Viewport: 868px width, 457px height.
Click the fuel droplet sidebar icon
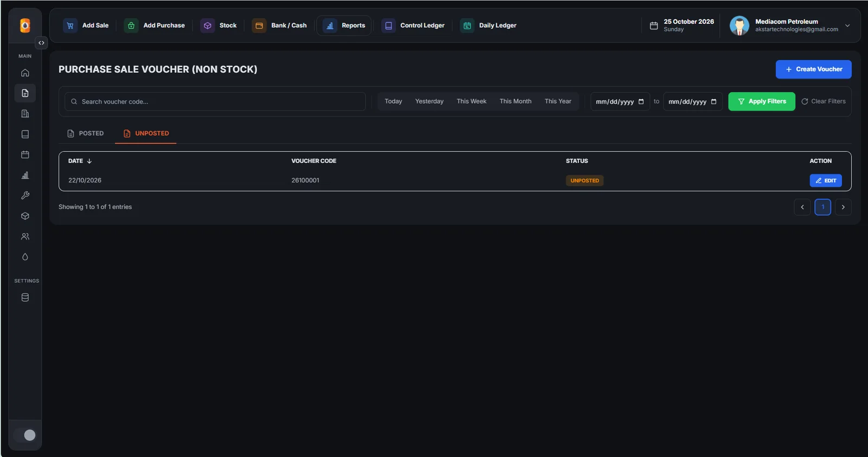tap(25, 257)
